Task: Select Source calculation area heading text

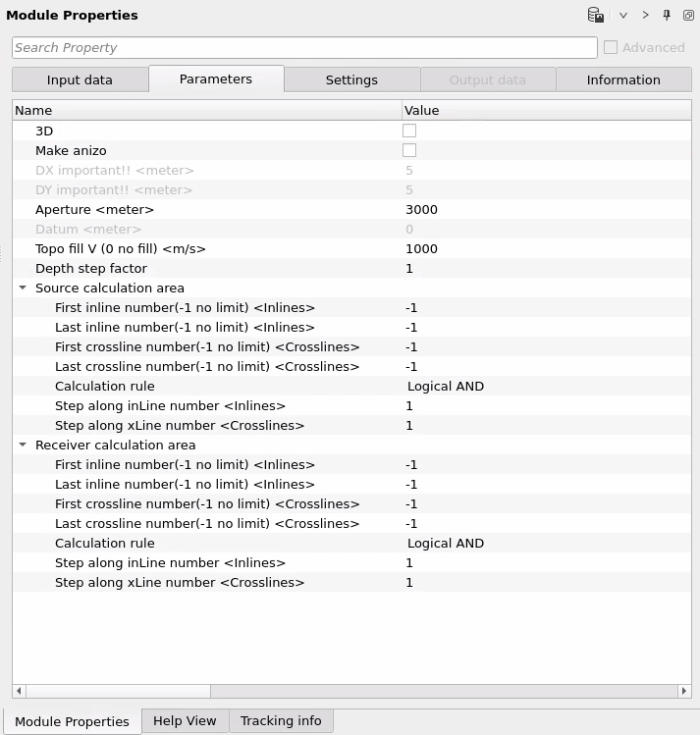Action: pyautogui.click(x=110, y=289)
